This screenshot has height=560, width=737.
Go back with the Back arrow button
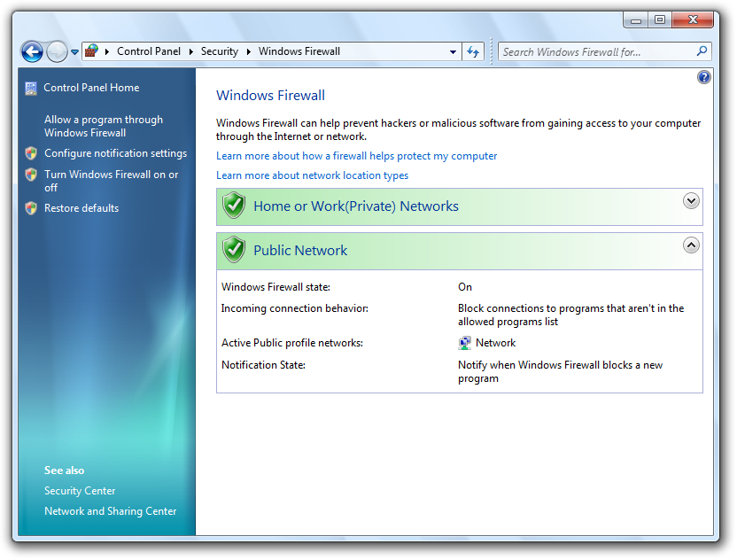32,51
